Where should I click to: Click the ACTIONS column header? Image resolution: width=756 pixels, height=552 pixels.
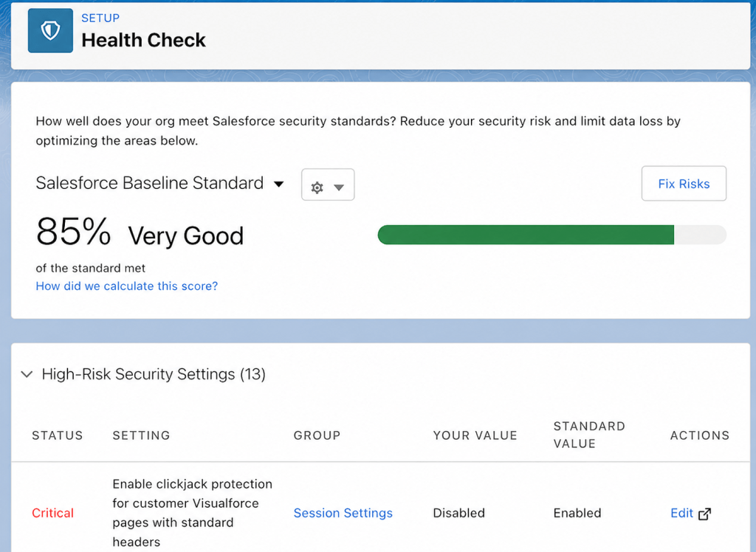pos(700,435)
